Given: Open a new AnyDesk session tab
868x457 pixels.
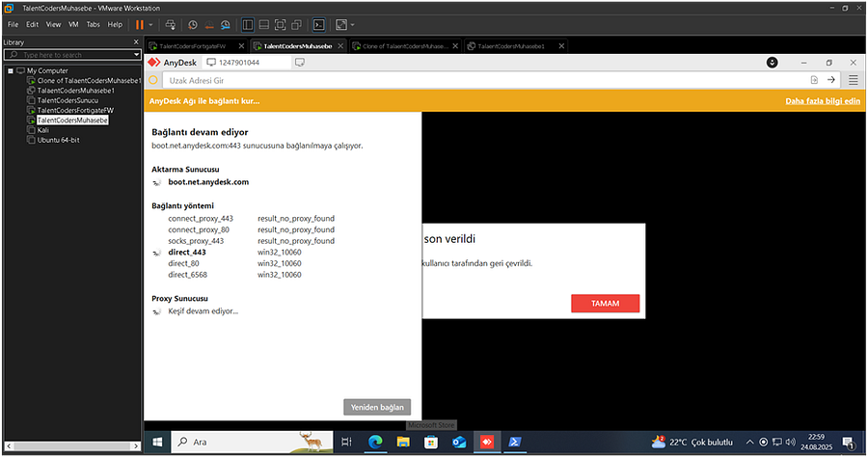Looking at the screenshot, I should click(x=300, y=63).
